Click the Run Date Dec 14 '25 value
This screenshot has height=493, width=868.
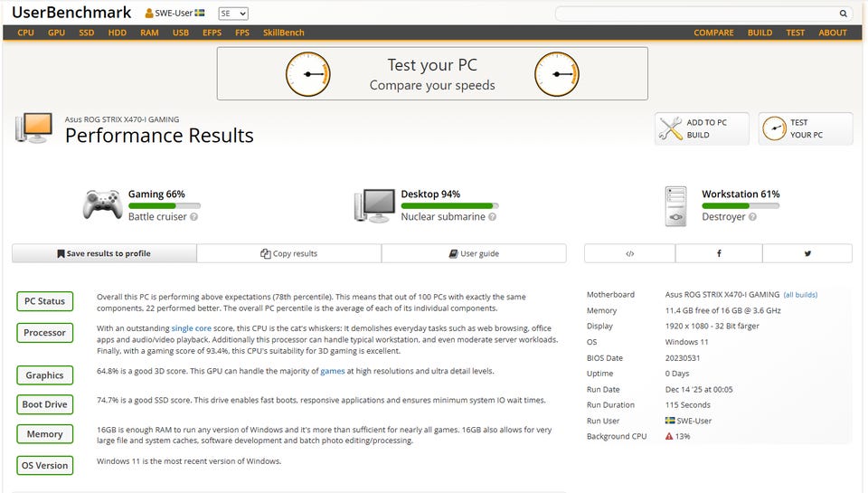tap(699, 389)
